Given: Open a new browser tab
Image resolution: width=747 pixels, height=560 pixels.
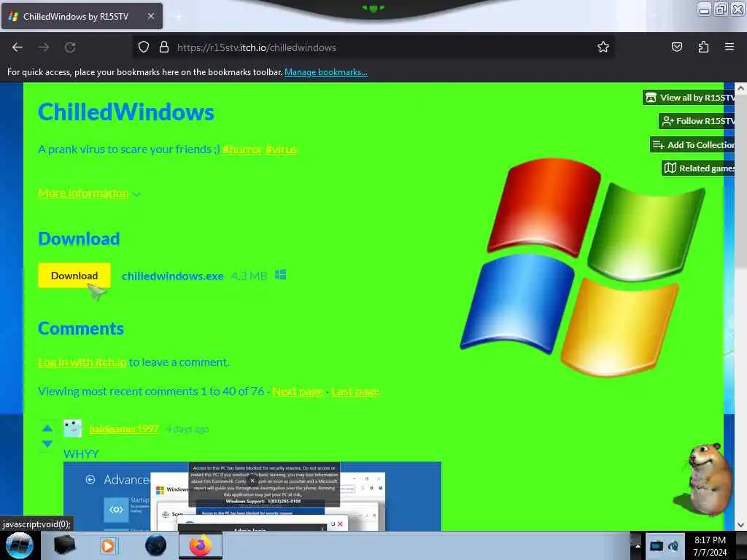Looking at the screenshot, I should pos(178,16).
